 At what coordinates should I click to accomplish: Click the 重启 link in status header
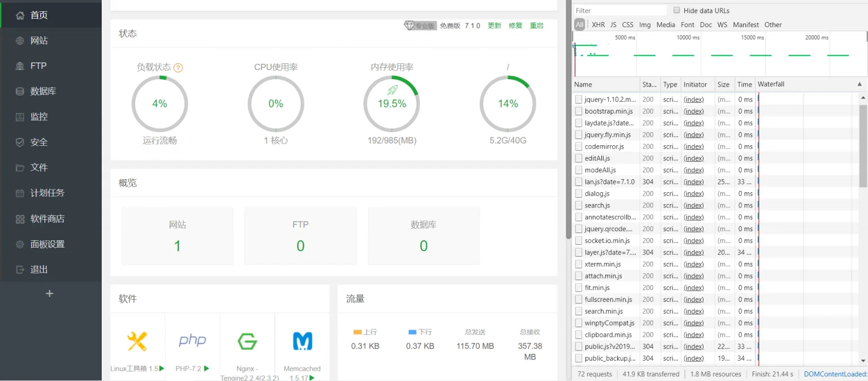(x=536, y=25)
